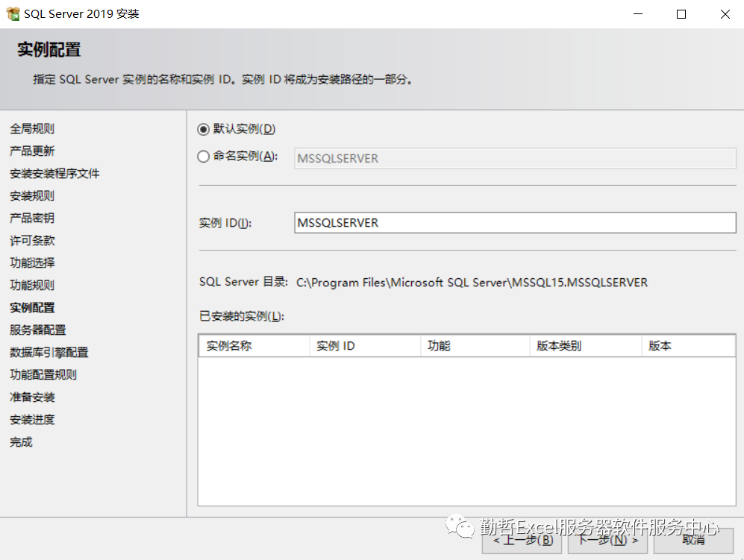The image size is (744, 560).
Task: Open the 功能选择 step in sidebar
Action: (x=32, y=262)
